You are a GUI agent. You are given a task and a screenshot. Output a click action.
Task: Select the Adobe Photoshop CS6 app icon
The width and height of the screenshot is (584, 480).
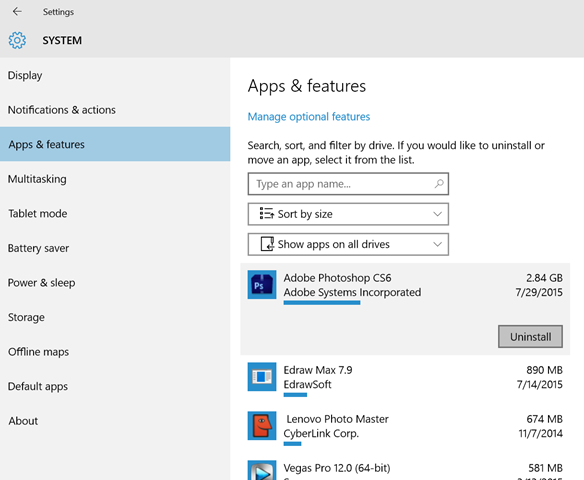262,285
